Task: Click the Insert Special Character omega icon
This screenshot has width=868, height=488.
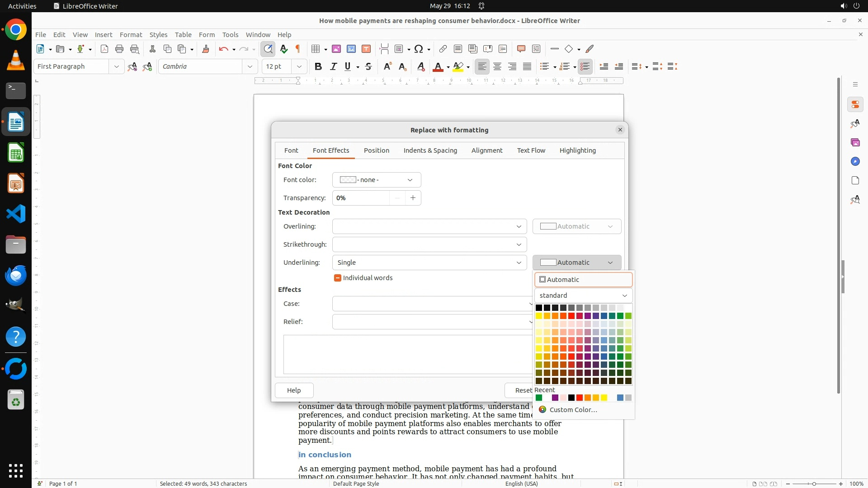Action: tap(419, 49)
